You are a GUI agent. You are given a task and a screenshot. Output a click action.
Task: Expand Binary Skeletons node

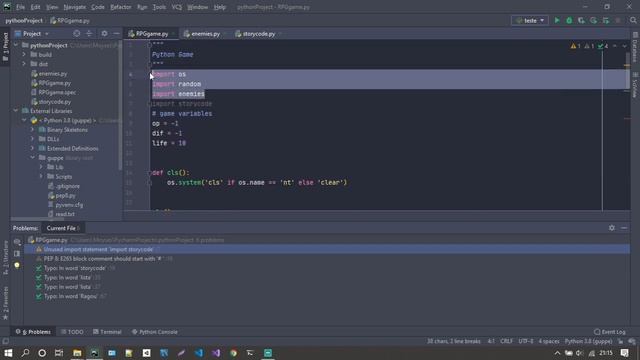pos(33,129)
